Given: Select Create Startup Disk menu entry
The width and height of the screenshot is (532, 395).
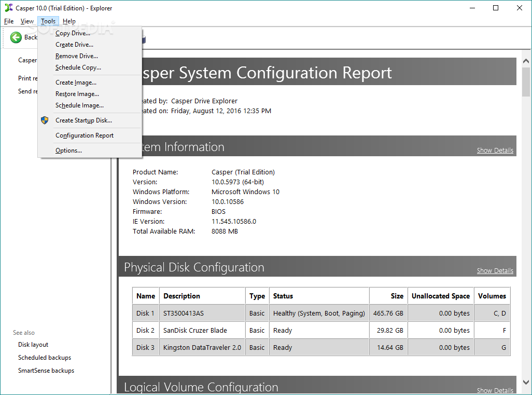Looking at the screenshot, I should [90, 120].
